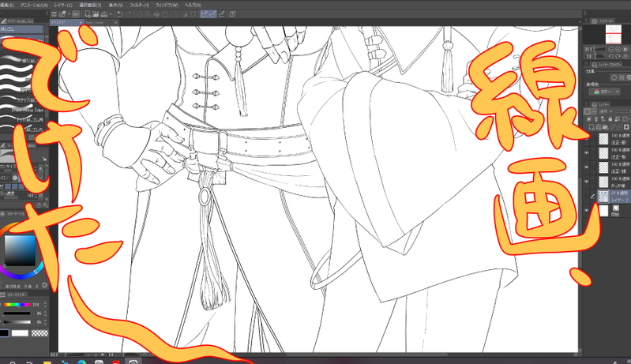
Task: Show the レイヤー 2 layer via eye box
Action: tap(586, 197)
